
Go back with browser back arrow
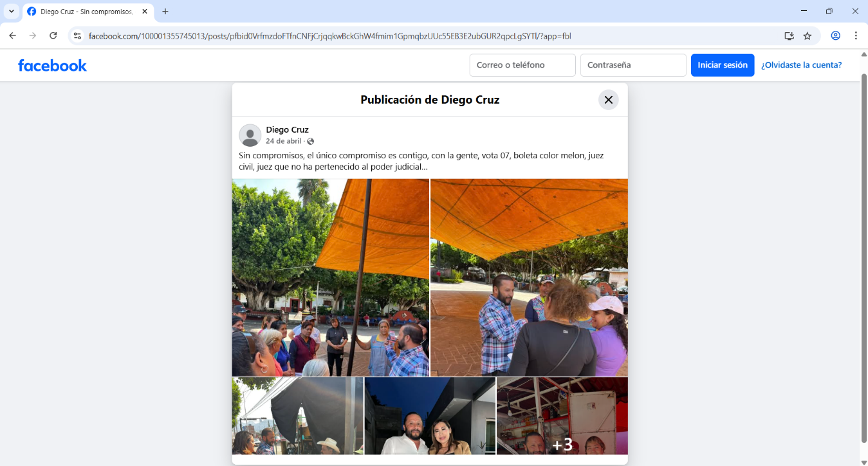[12, 36]
